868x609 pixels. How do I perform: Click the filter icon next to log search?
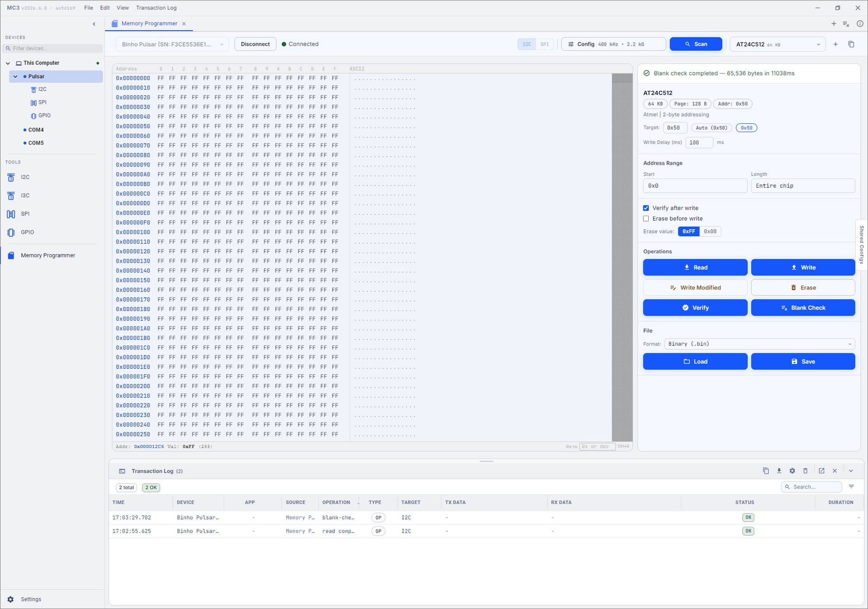tap(851, 486)
